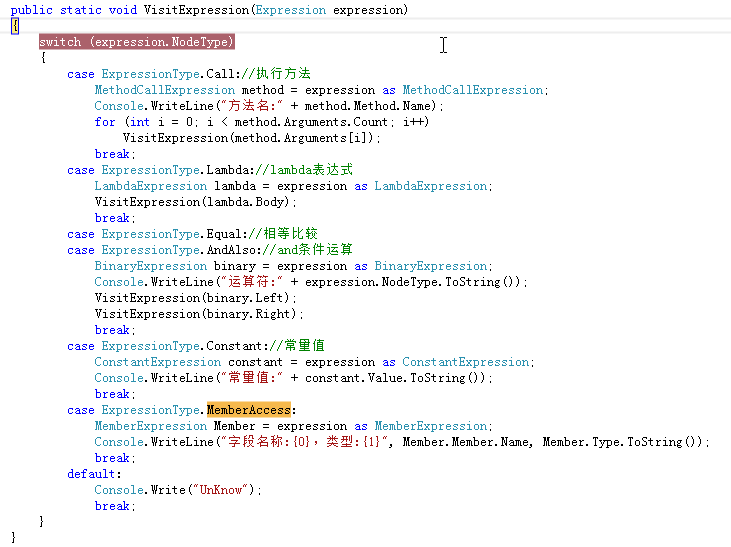Click the VisitExpression(method.Arguments[i]) call
The image size is (731, 547).
pyautogui.click(x=251, y=138)
